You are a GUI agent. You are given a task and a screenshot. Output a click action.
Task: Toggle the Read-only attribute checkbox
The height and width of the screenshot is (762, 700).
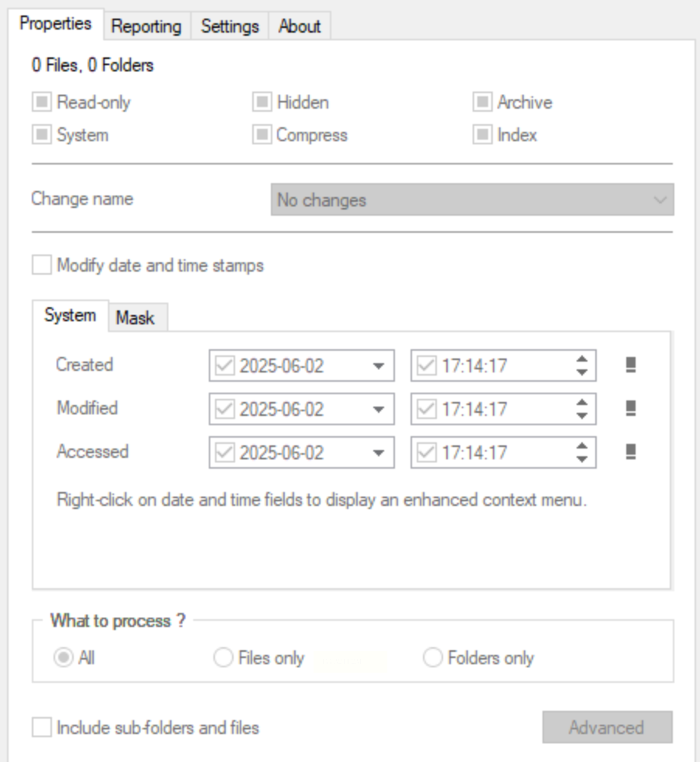point(42,102)
